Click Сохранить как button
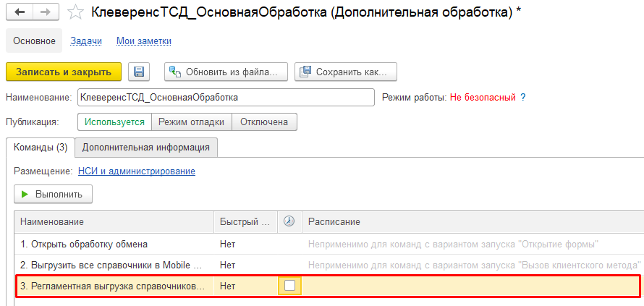 click(346, 72)
